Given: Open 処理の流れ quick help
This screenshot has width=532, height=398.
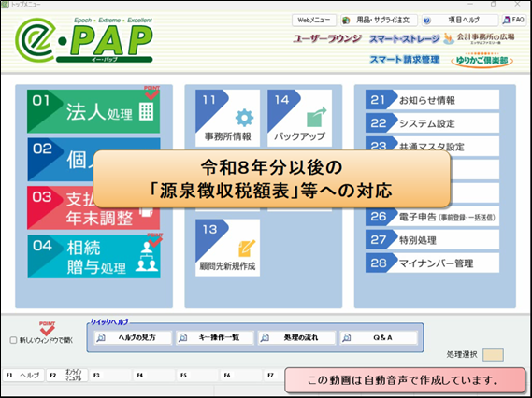Looking at the screenshot, I should pos(297,337).
